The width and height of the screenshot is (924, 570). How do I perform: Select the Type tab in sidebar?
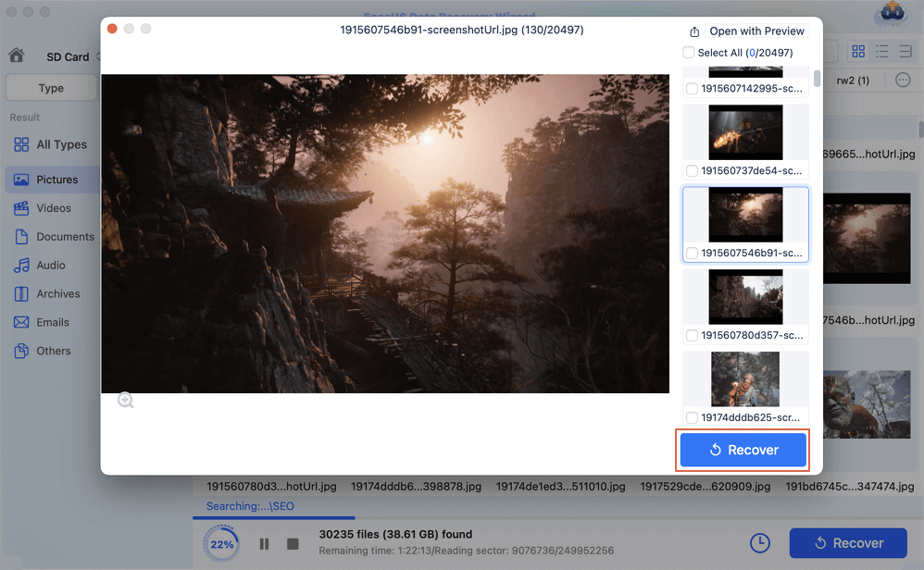click(x=51, y=88)
